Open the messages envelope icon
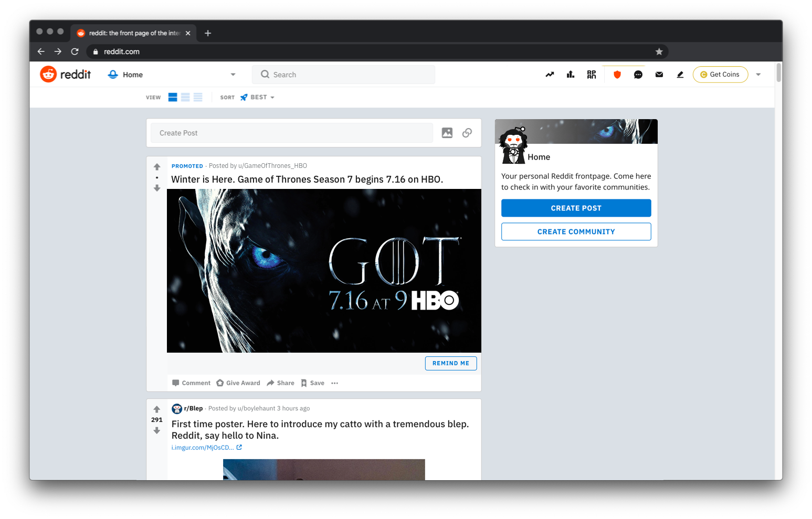The width and height of the screenshot is (812, 519). [x=659, y=75]
